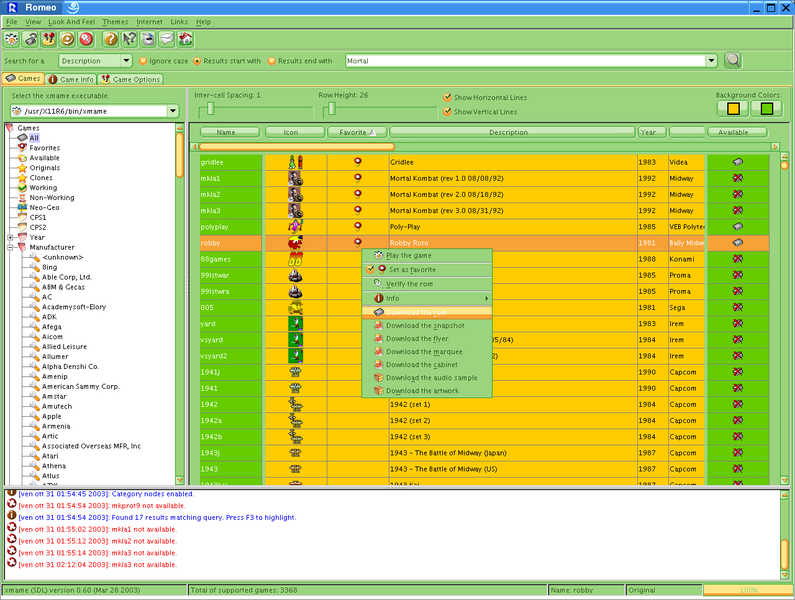795x600 pixels.
Task: Click the document toolbar icon
Action: (148, 39)
